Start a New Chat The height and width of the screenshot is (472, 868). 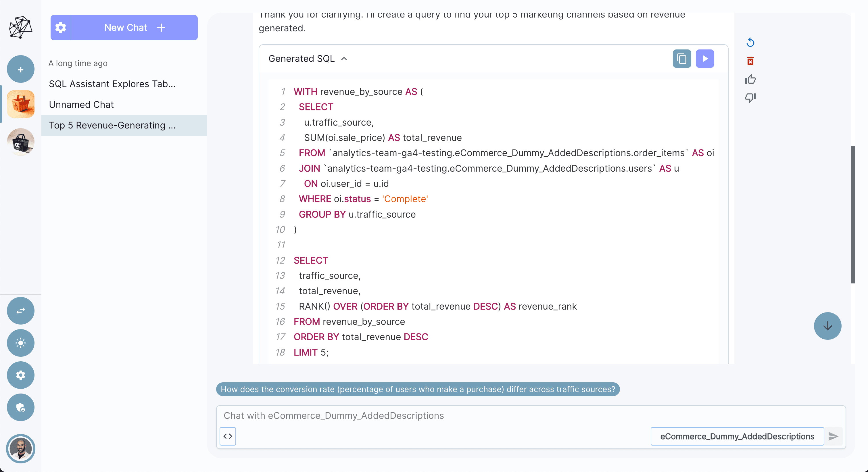[126, 28]
